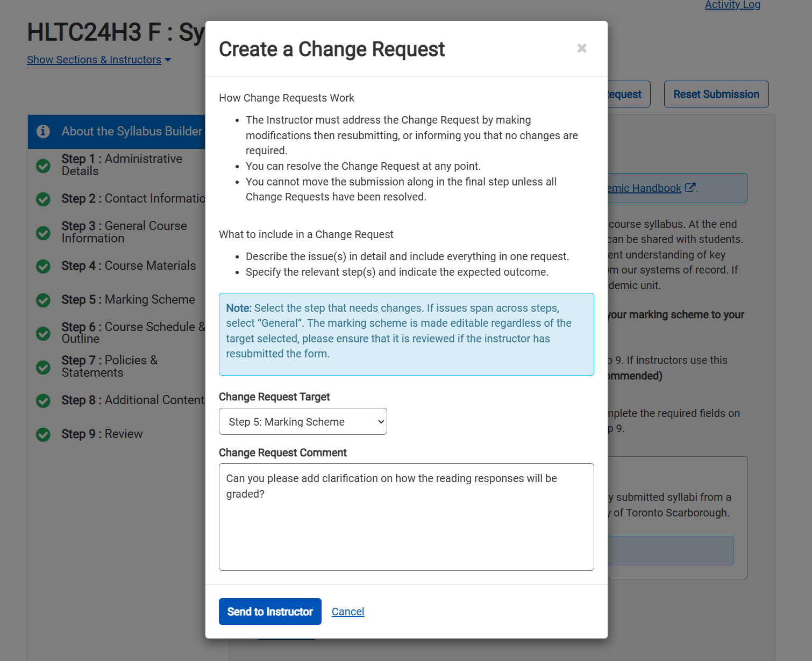
Task: Click the green check icon for Step 9 Review
Action: [43, 434]
